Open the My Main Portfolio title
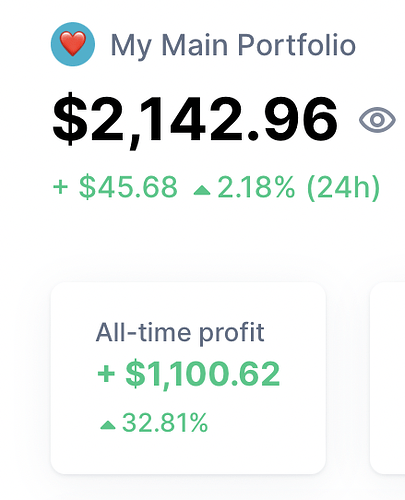The height and width of the screenshot is (500, 405). (233, 45)
